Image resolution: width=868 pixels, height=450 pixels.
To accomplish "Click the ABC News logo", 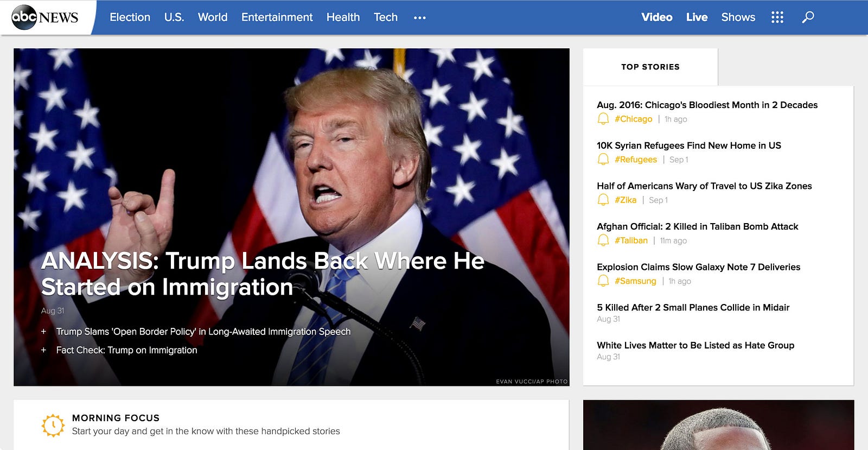I will [x=45, y=17].
